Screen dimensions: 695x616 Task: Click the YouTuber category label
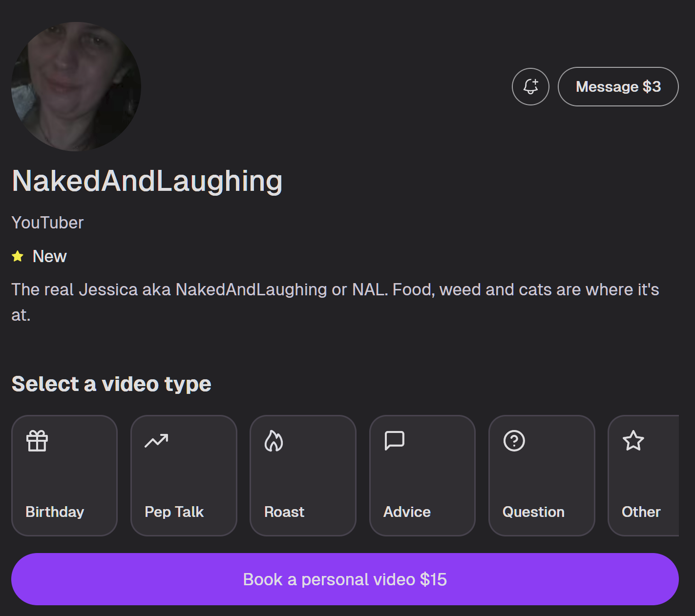[47, 223]
